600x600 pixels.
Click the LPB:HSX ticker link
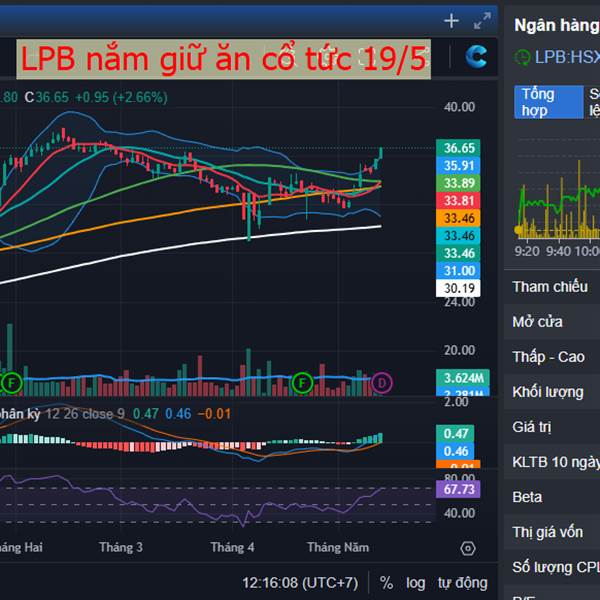click(567, 57)
